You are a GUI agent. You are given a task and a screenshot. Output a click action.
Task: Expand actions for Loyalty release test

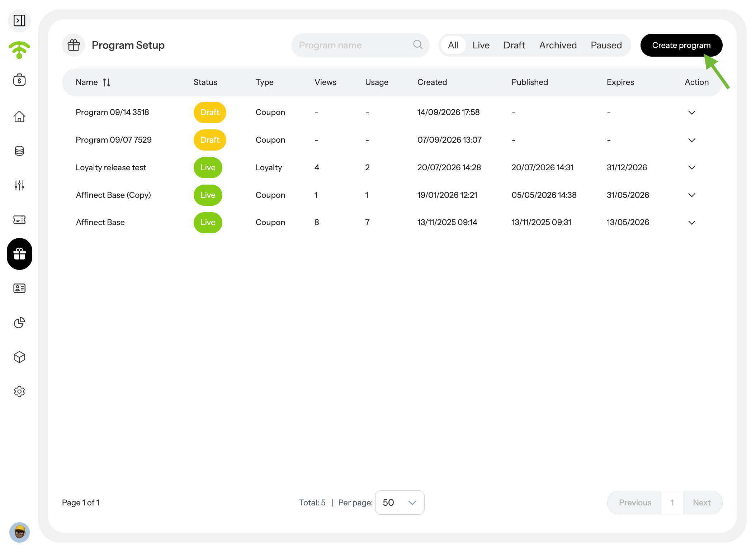tap(692, 167)
